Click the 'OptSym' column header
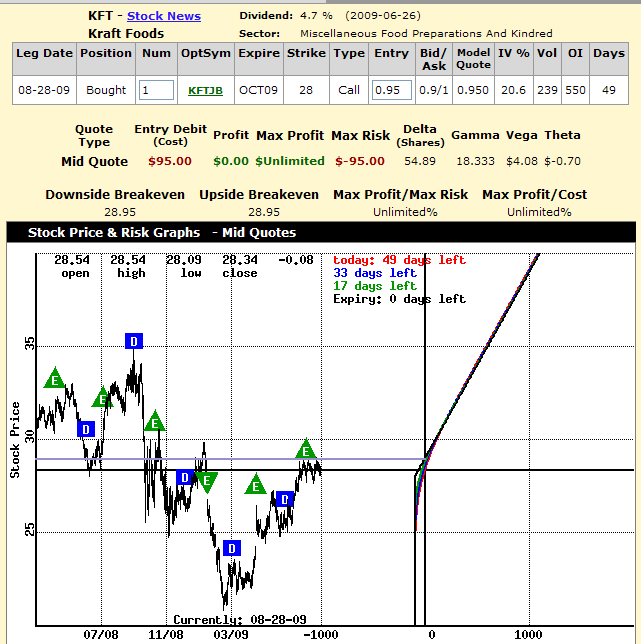The width and height of the screenshot is (641, 644). [x=206, y=59]
